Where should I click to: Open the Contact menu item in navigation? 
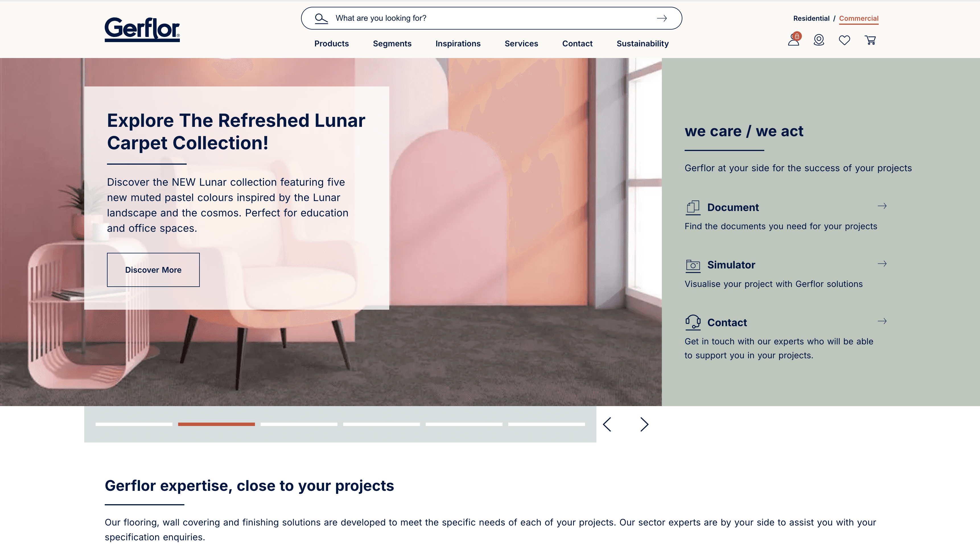(x=577, y=44)
